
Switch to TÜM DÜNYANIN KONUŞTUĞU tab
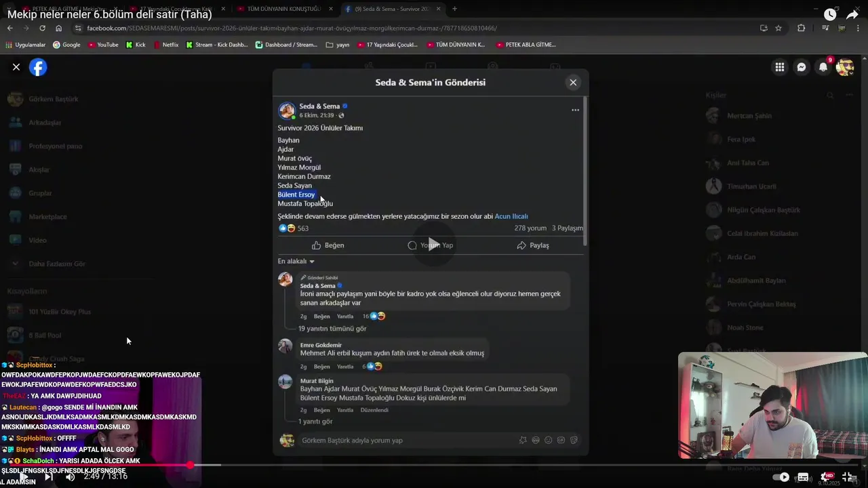[283, 9]
